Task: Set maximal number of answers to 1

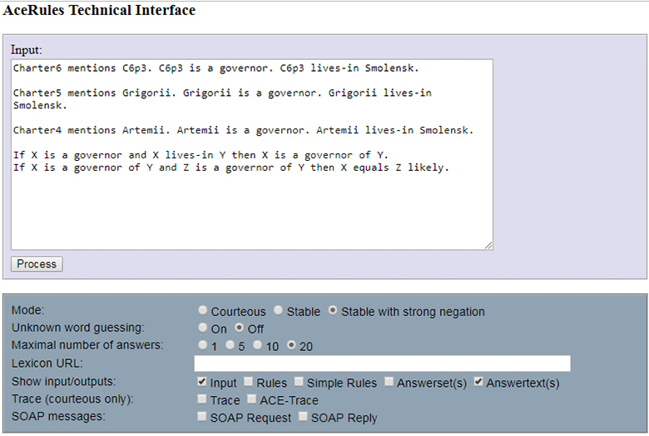Action: (x=204, y=345)
